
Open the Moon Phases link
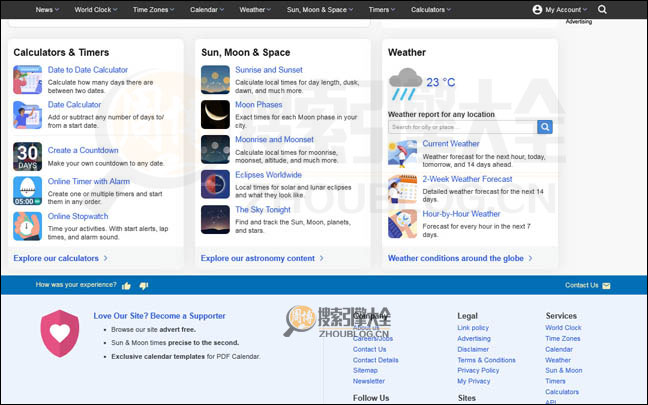click(x=259, y=105)
